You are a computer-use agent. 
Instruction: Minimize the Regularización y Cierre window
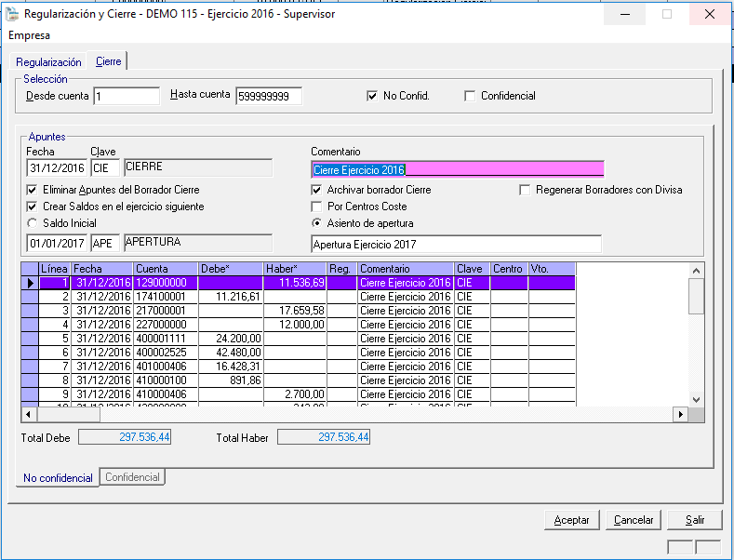[x=624, y=15]
